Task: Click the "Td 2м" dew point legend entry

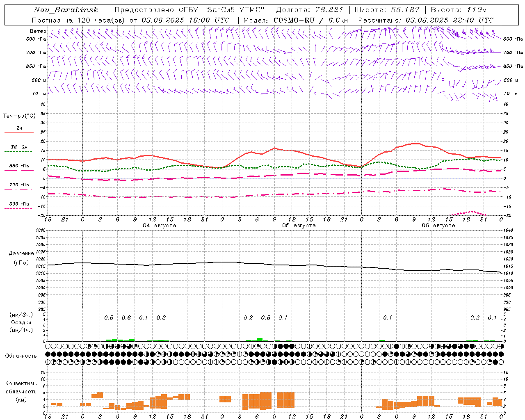Action: pos(19,147)
